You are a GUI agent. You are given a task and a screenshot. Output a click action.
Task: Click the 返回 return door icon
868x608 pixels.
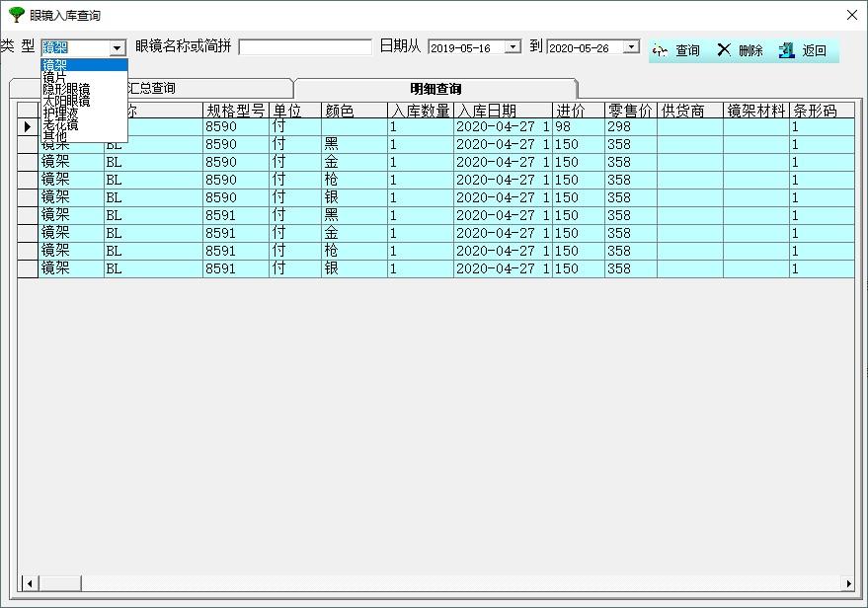click(786, 50)
